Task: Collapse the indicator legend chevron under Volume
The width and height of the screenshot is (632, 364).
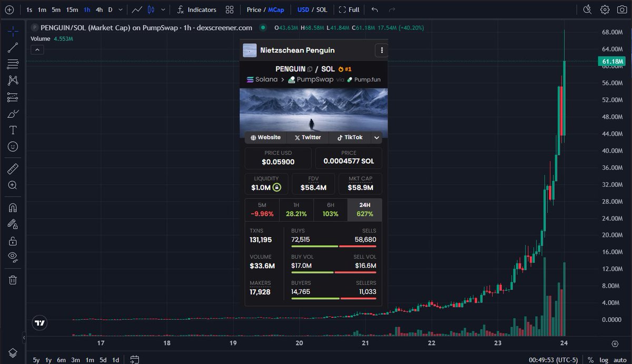Action: coord(37,50)
